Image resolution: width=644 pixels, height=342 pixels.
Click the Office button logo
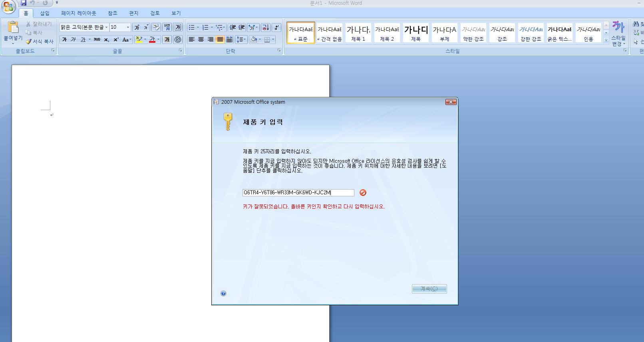coord(8,6)
